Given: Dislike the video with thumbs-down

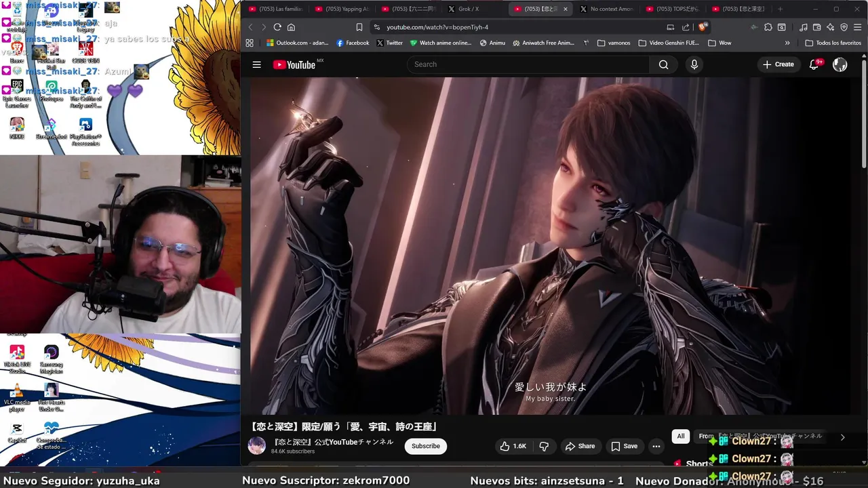Looking at the screenshot, I should pos(544,446).
